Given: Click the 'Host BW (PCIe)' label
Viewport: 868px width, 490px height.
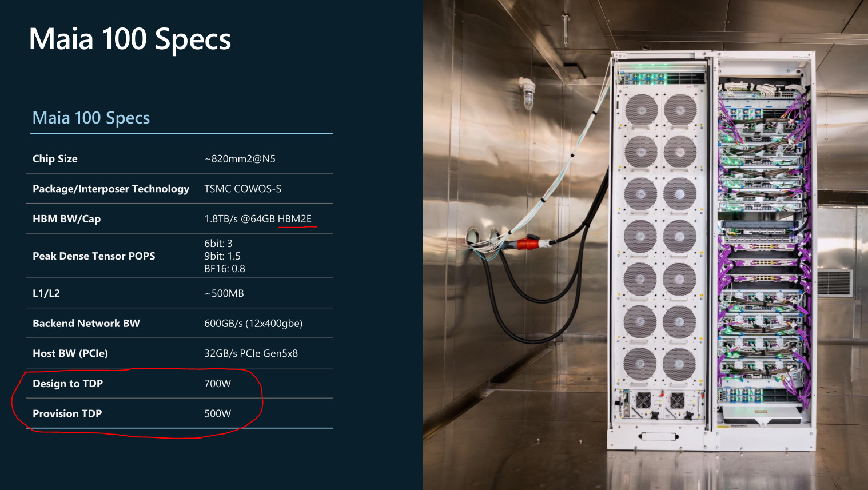Looking at the screenshot, I should point(70,353).
